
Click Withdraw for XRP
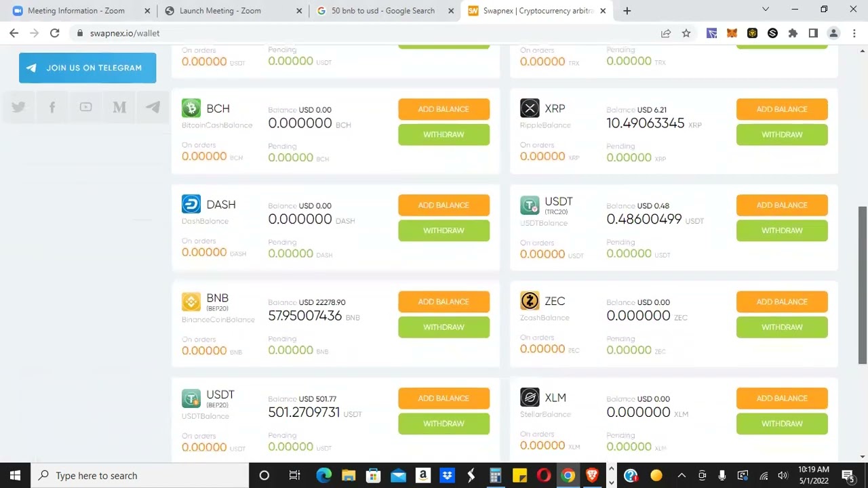(x=782, y=134)
